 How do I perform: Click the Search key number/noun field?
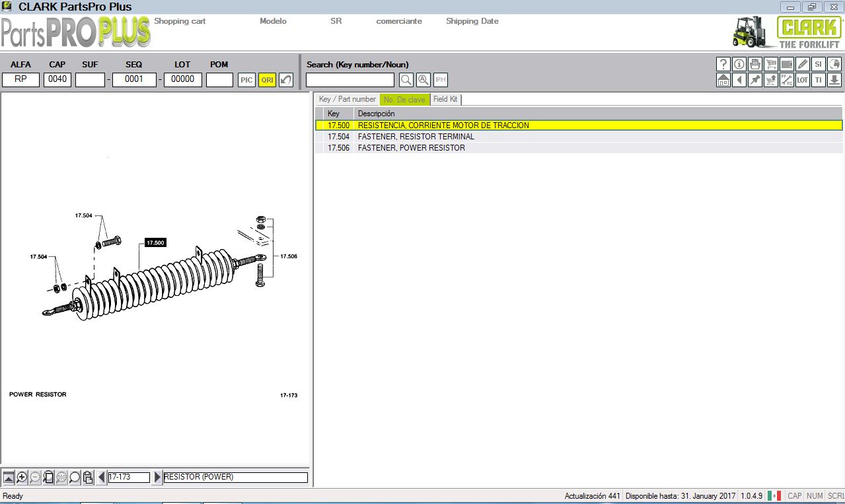point(350,80)
